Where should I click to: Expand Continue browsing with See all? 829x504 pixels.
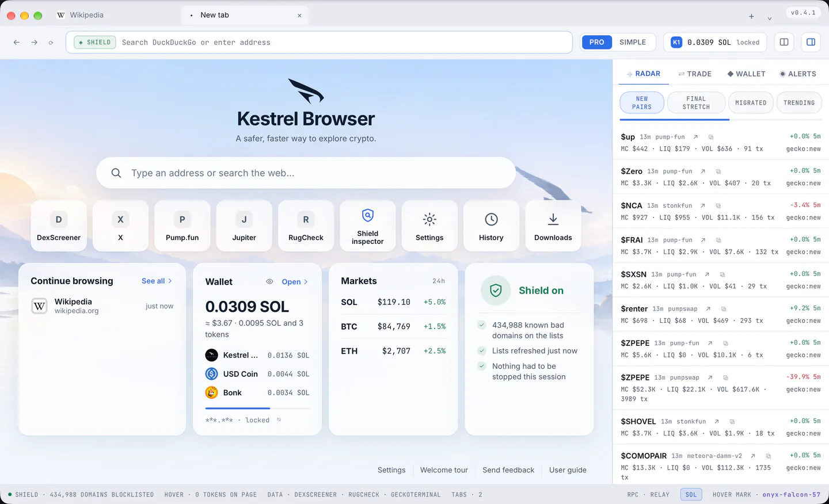pos(157,281)
